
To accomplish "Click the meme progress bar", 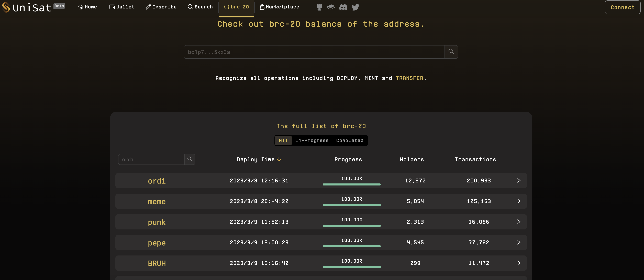I will pyautogui.click(x=352, y=205).
